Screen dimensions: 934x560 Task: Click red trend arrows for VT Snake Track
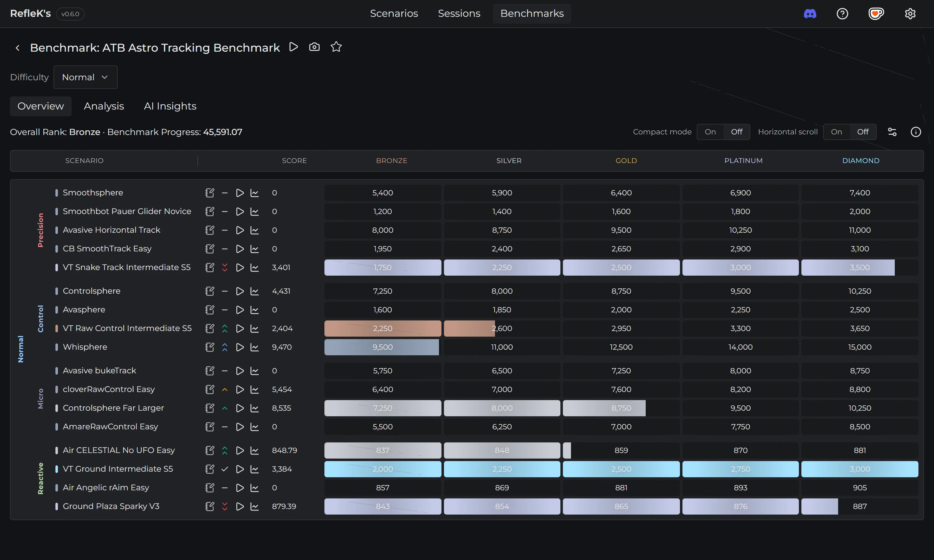(225, 268)
